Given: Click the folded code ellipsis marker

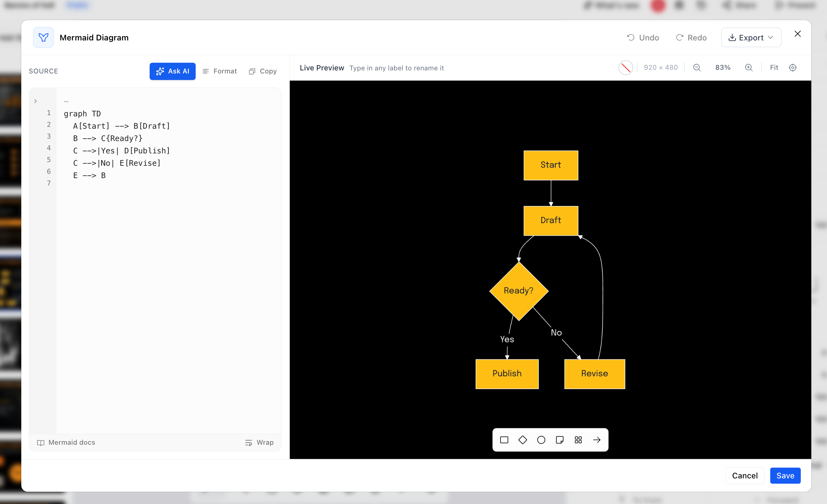Looking at the screenshot, I should [x=66, y=101].
